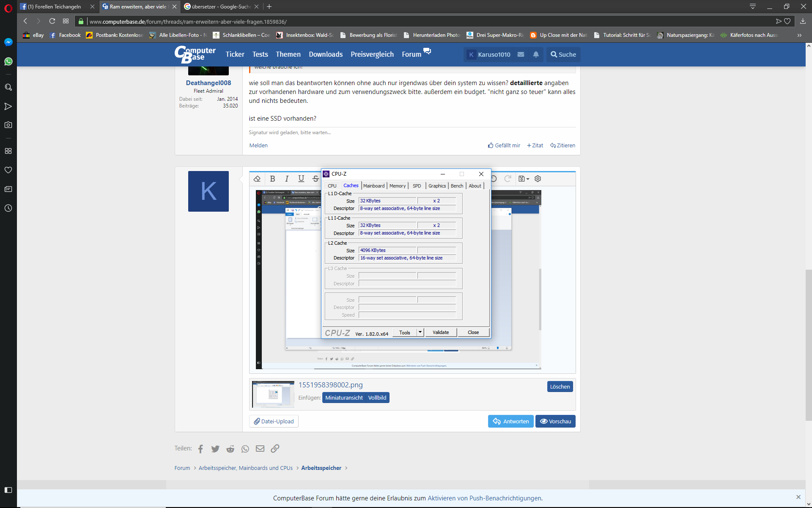Open the Memory tab in CPU-Z
812x508 pixels.
point(397,186)
